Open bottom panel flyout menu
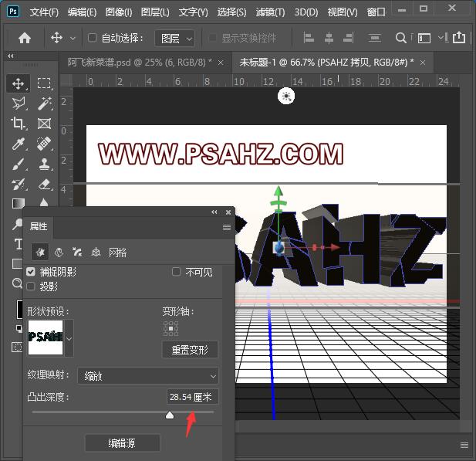The width and height of the screenshot is (476, 461). tap(464, 446)
